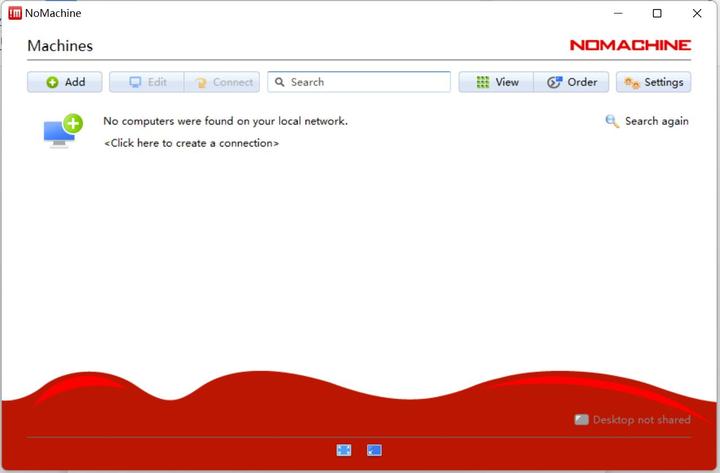
Task: Maximize the NoMachine window
Action: 657,13
